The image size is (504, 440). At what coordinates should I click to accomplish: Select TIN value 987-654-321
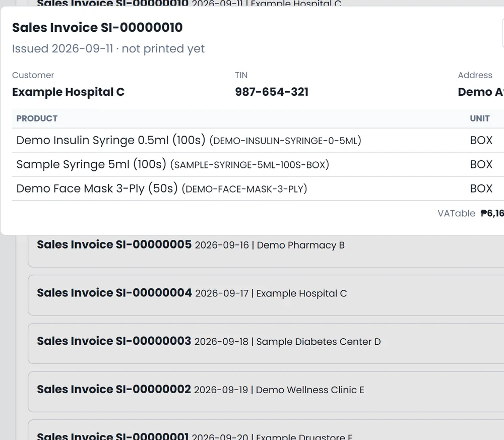click(272, 92)
